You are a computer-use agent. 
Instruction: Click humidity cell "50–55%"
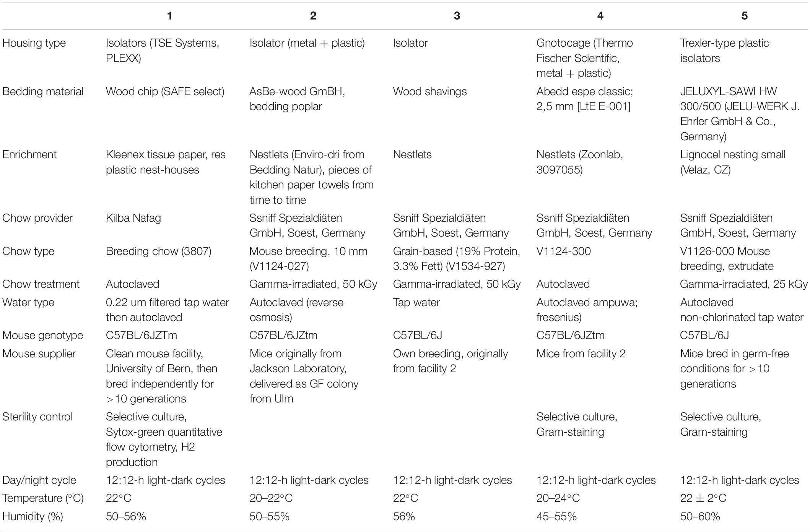point(270,517)
